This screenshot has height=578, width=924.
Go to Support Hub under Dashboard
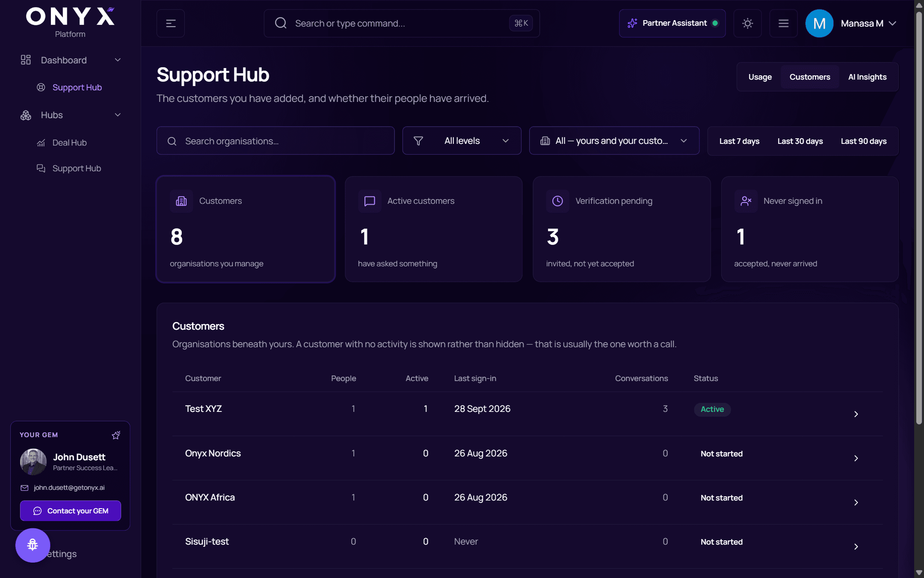click(x=77, y=87)
